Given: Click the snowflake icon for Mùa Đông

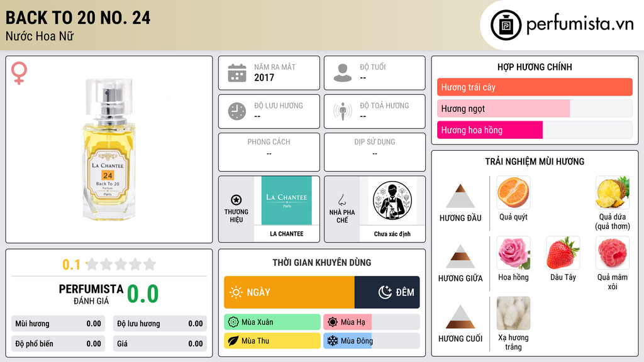Looking at the screenshot, I should (x=333, y=341).
